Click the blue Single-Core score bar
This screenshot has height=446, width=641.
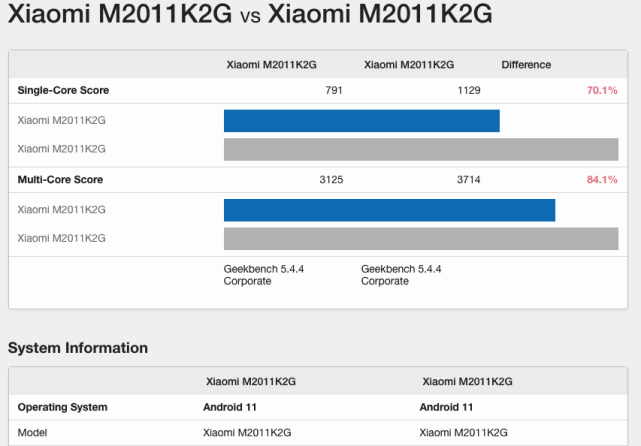click(361, 121)
